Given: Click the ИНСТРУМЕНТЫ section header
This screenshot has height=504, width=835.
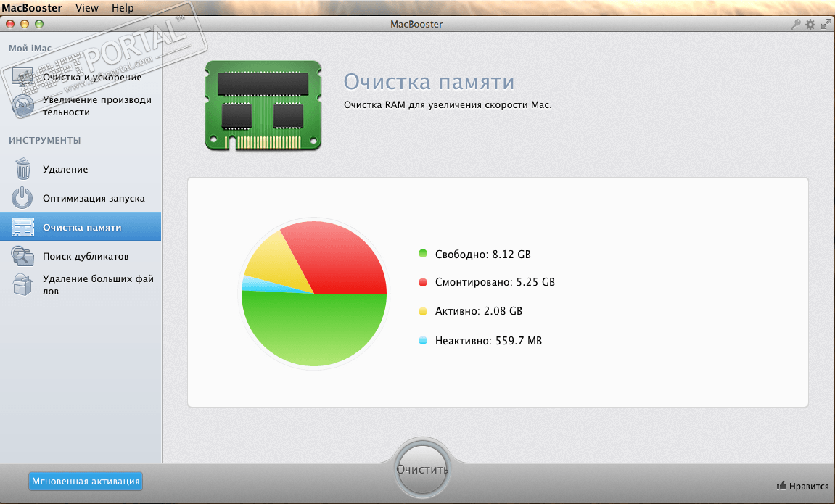Looking at the screenshot, I should 45,140.
